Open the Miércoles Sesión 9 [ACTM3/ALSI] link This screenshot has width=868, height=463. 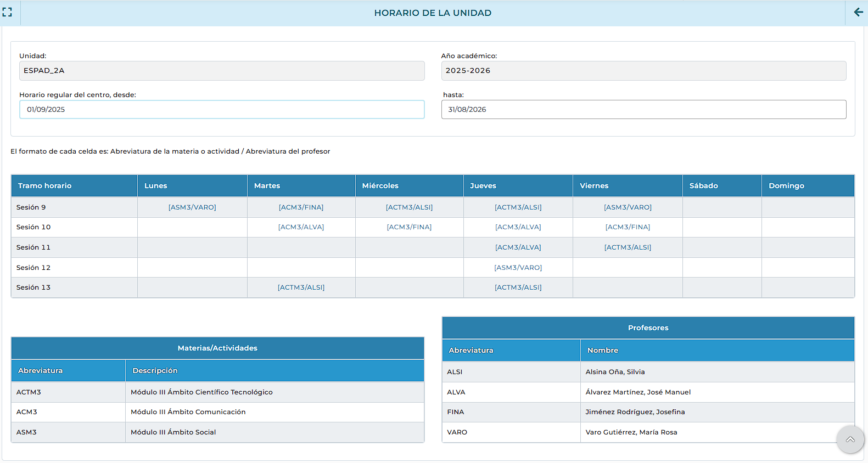409,207
